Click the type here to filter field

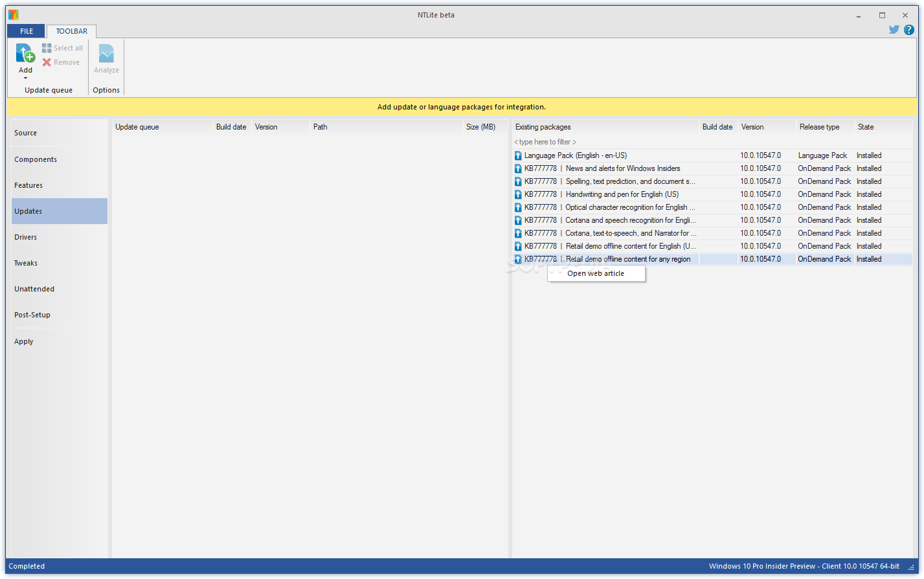[x=712, y=142]
